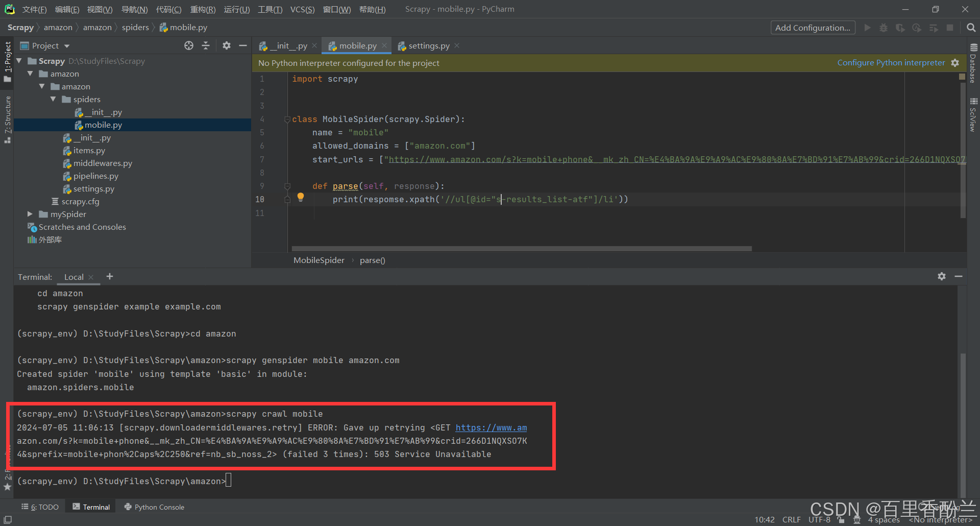Collapse the Scrapy root folder
The image size is (980, 526).
[x=19, y=61]
